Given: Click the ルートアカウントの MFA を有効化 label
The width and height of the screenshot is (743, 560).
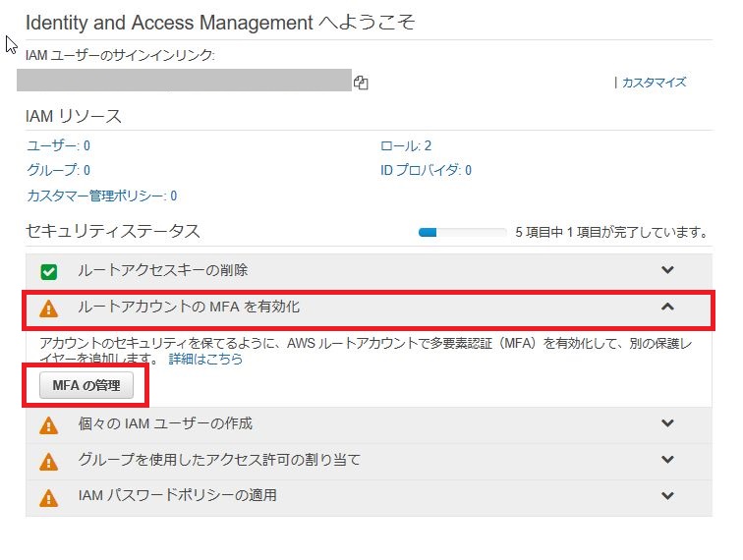Looking at the screenshot, I should click(x=189, y=307).
